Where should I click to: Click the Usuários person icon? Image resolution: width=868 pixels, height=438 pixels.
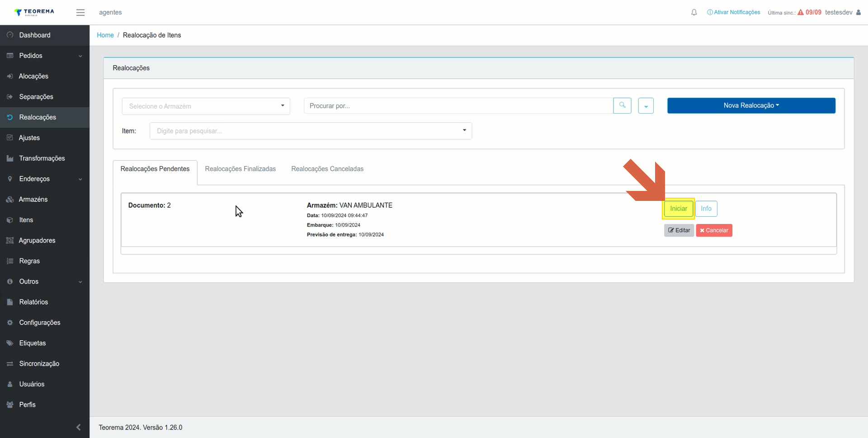tap(10, 384)
